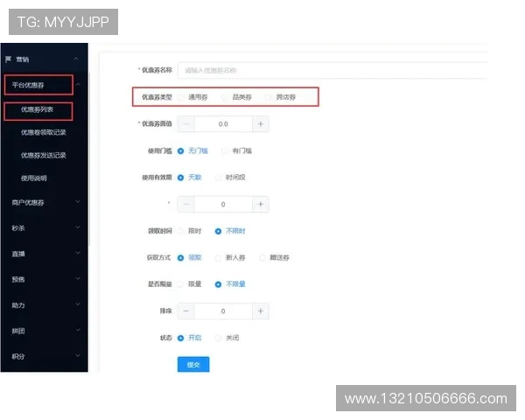Screen dimensions: 525x420
Task: Open the 商户优惠券 menu item
Action: pos(28,203)
